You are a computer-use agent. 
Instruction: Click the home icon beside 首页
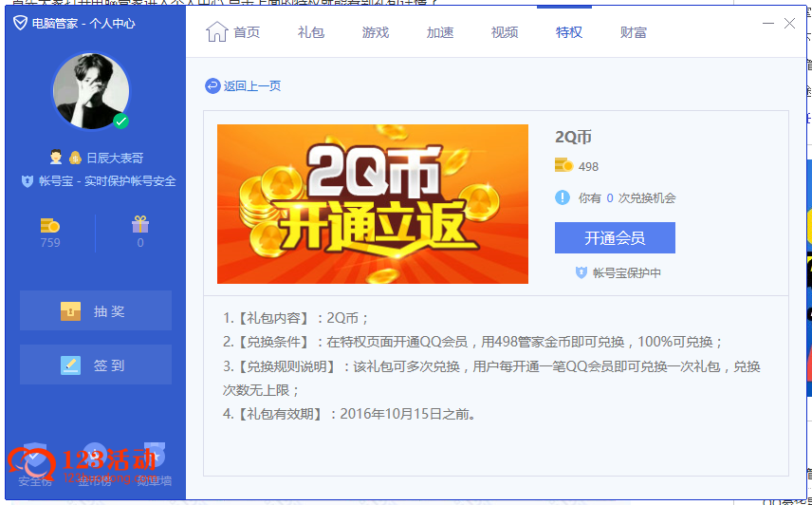click(216, 31)
